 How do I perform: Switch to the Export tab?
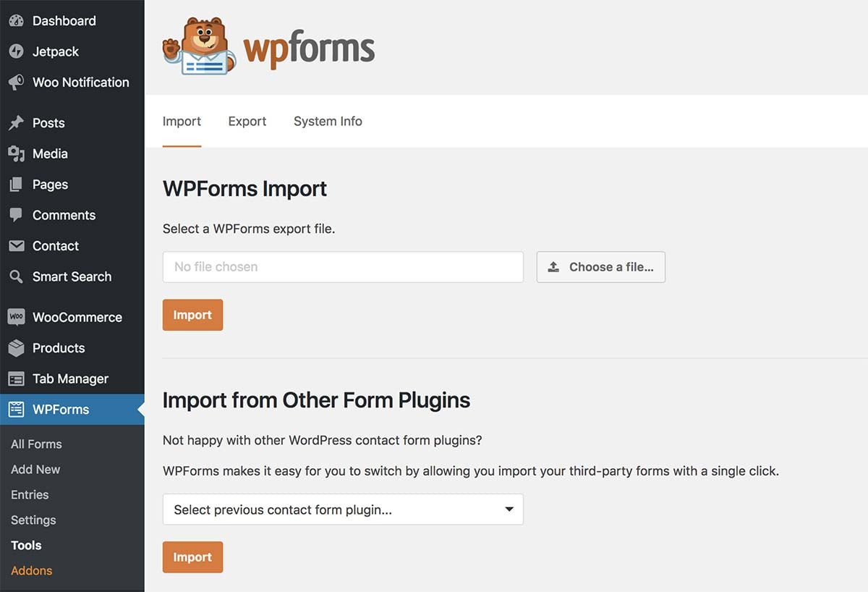(247, 121)
